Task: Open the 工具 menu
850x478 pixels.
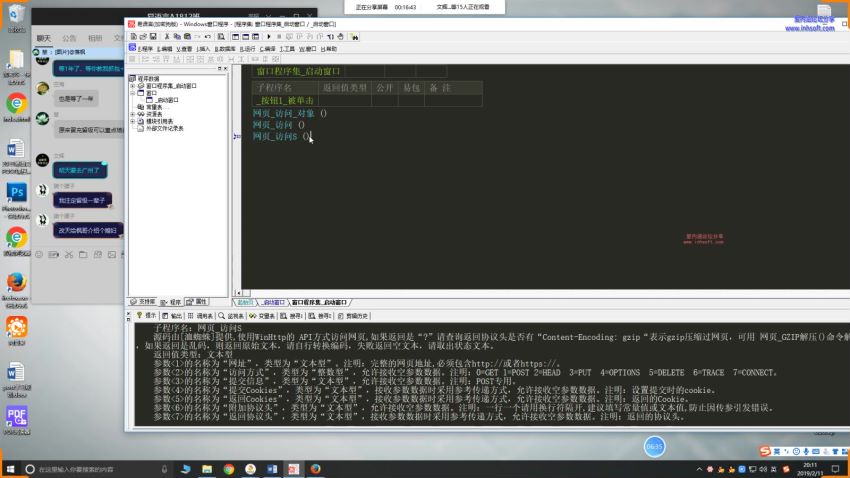Action: coord(287,48)
